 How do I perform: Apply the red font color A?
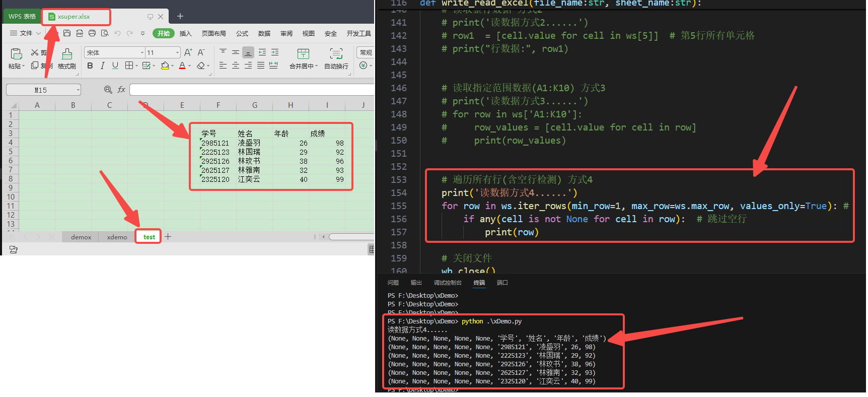(182, 65)
